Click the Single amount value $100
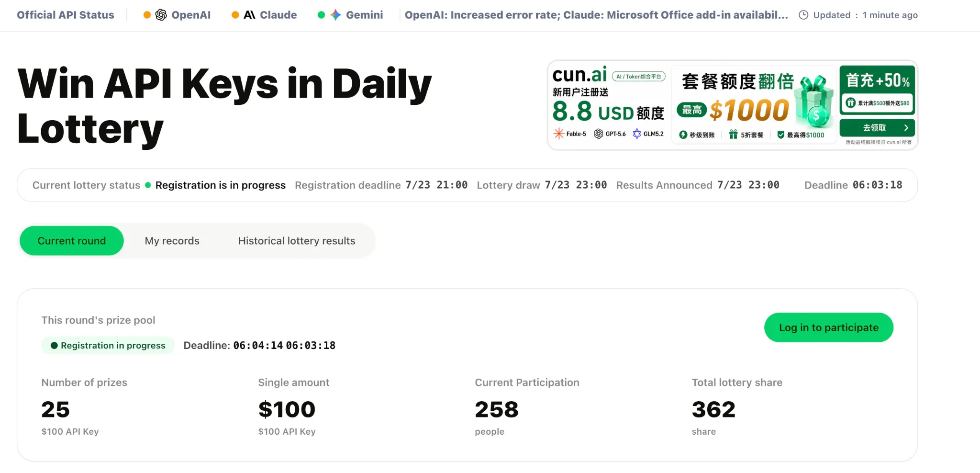 tap(287, 409)
